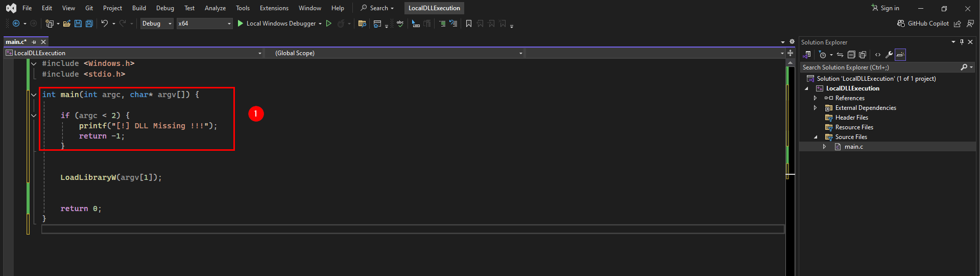Click the abc spell checker icon
Image resolution: width=980 pixels, height=276 pixels.
point(400,24)
